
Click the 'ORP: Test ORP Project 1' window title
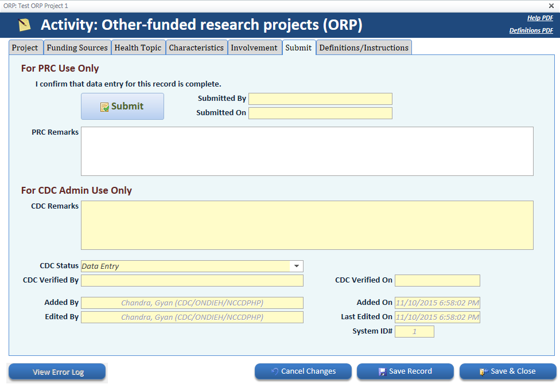[36, 6]
